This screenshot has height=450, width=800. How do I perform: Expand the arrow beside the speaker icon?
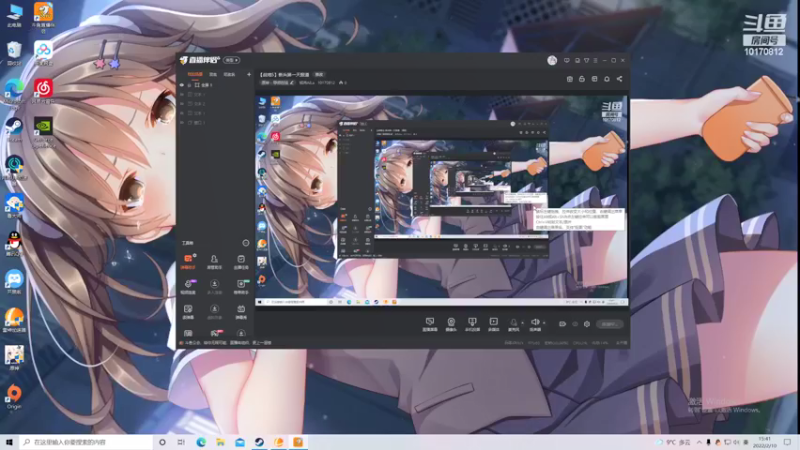(544, 323)
